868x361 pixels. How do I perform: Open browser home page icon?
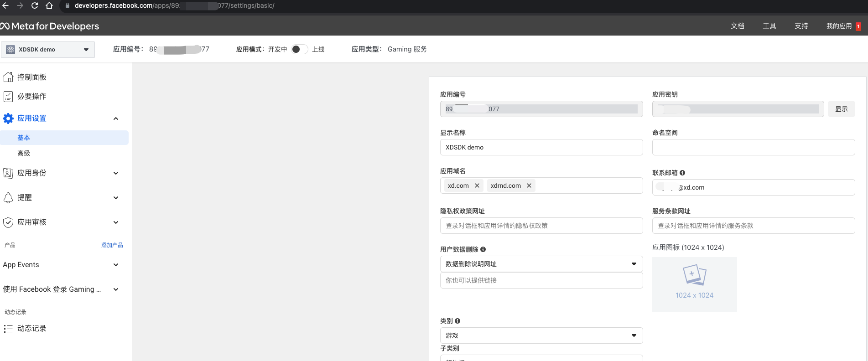[49, 5]
